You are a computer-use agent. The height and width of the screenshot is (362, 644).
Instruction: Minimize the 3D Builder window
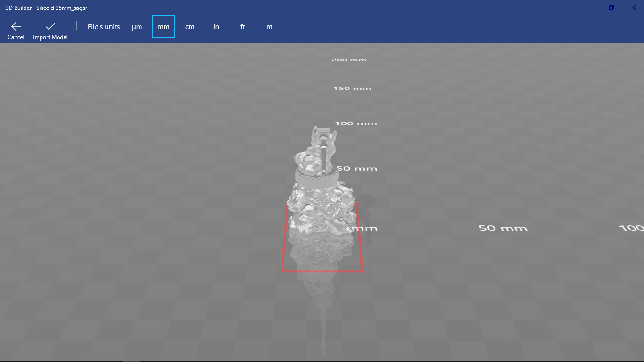click(x=590, y=8)
